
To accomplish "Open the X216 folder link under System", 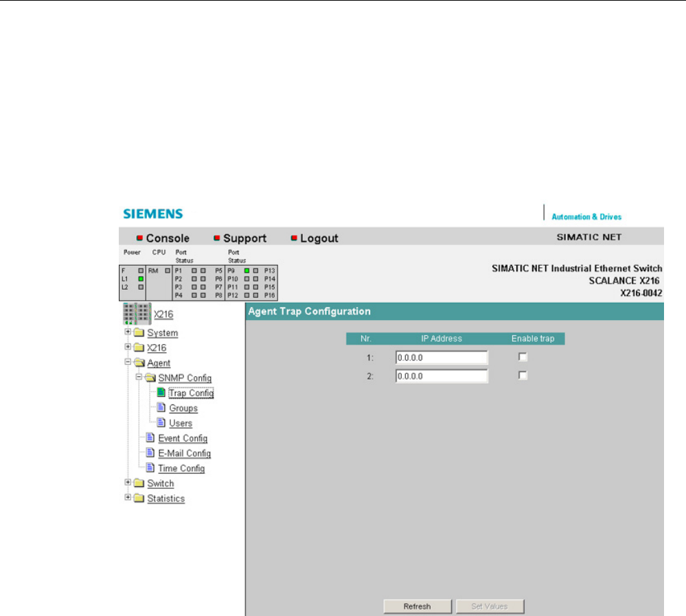I will 157,347.
